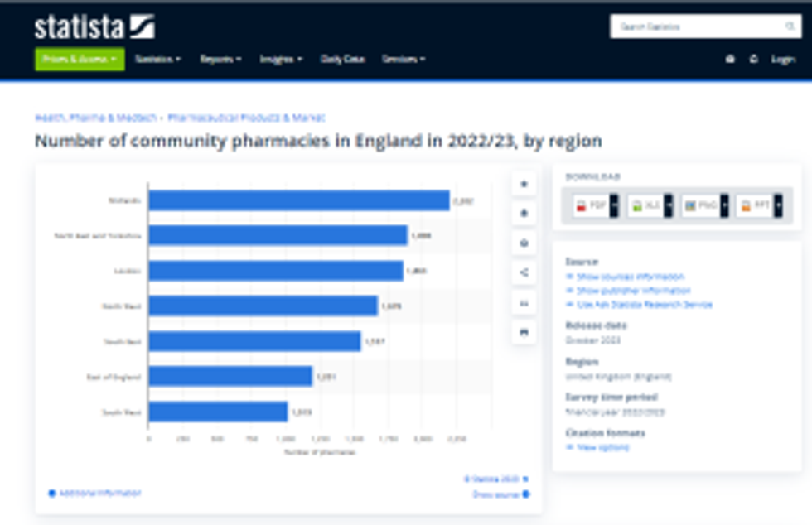
Task: Click the quotation mark citation icon
Action: point(523,303)
